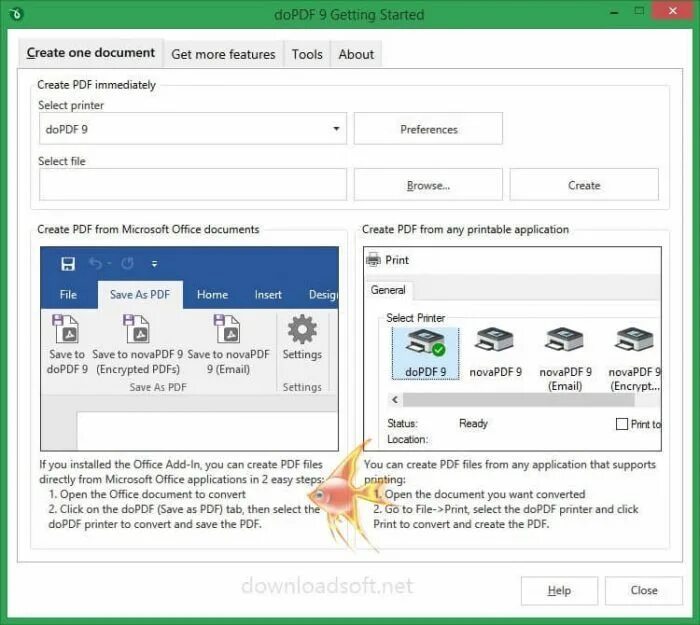Click the Design ribbon tab
The height and width of the screenshot is (625, 700).
323,295
